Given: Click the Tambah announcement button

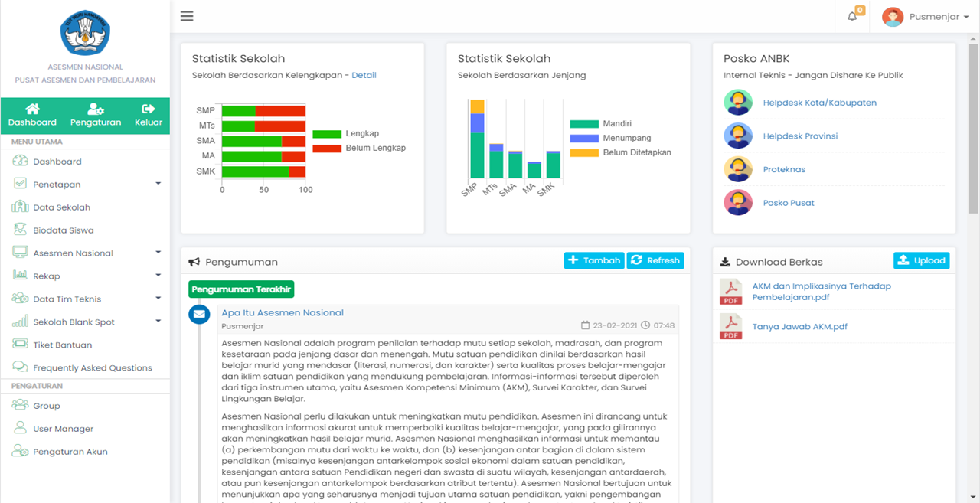Looking at the screenshot, I should (x=594, y=260).
